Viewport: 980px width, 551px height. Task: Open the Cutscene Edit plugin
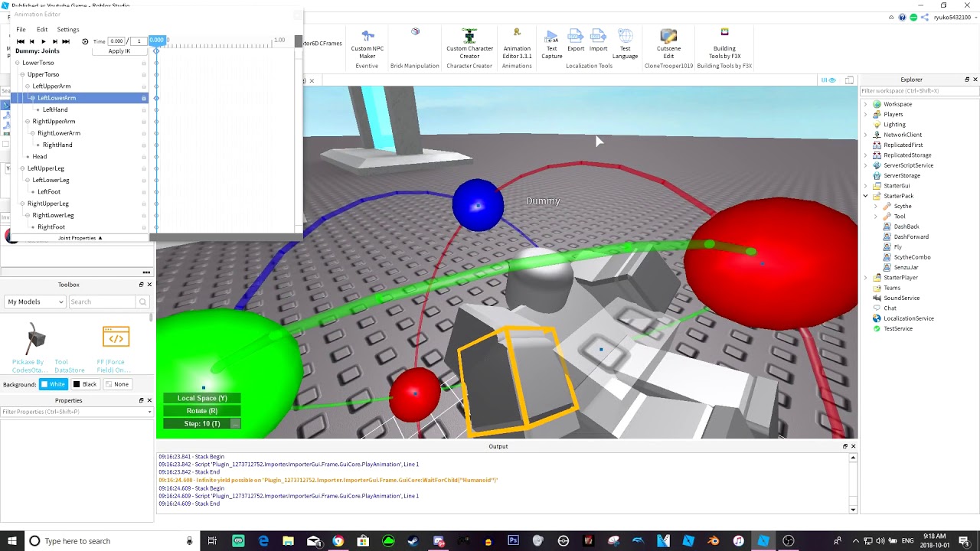pyautogui.click(x=668, y=44)
